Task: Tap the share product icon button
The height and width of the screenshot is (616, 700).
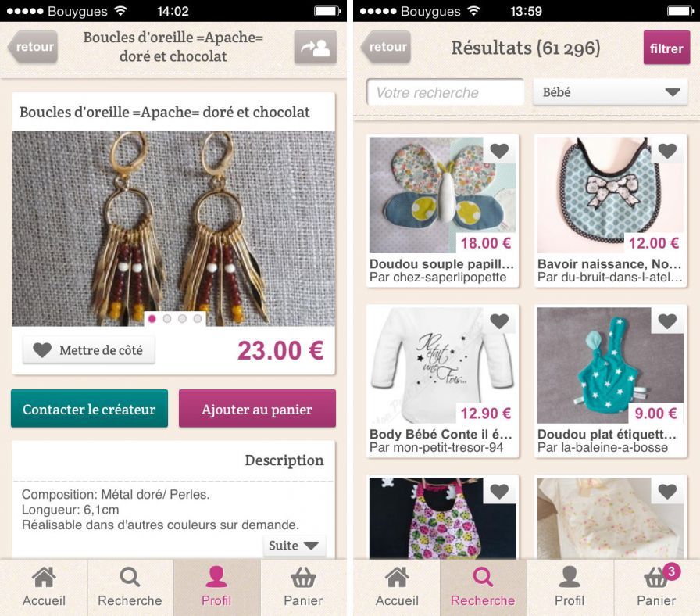Action: tap(315, 48)
